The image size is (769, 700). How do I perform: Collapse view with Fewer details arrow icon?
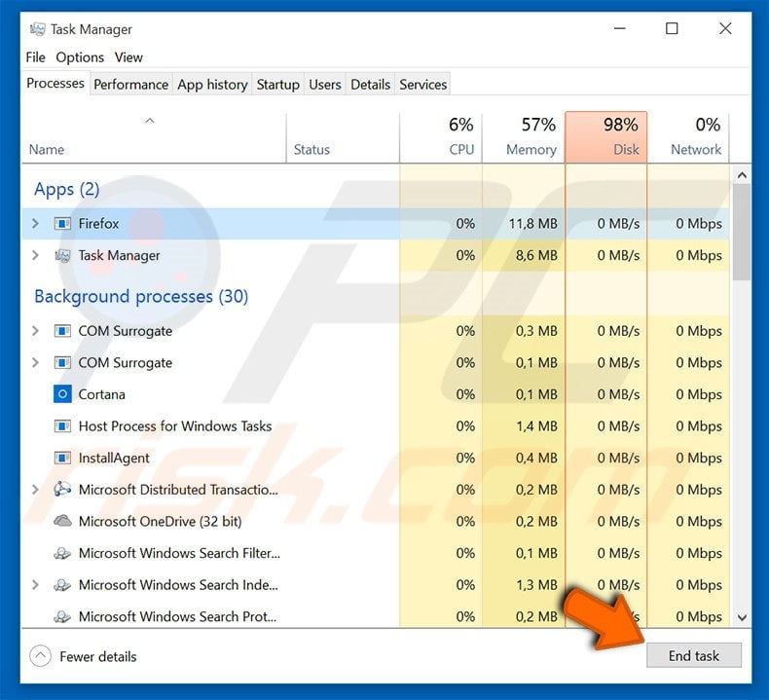[x=40, y=656]
